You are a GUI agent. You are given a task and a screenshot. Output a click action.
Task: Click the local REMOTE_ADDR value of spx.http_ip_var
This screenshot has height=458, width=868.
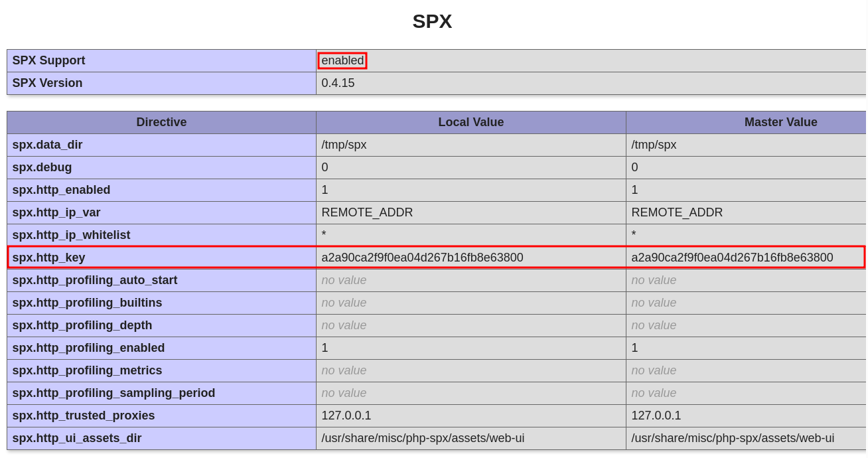[x=367, y=212]
